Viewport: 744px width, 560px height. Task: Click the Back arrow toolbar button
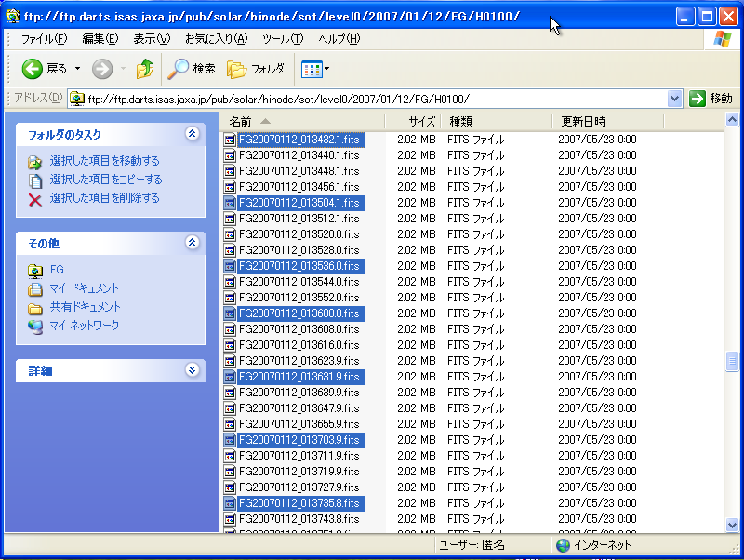click(33, 69)
